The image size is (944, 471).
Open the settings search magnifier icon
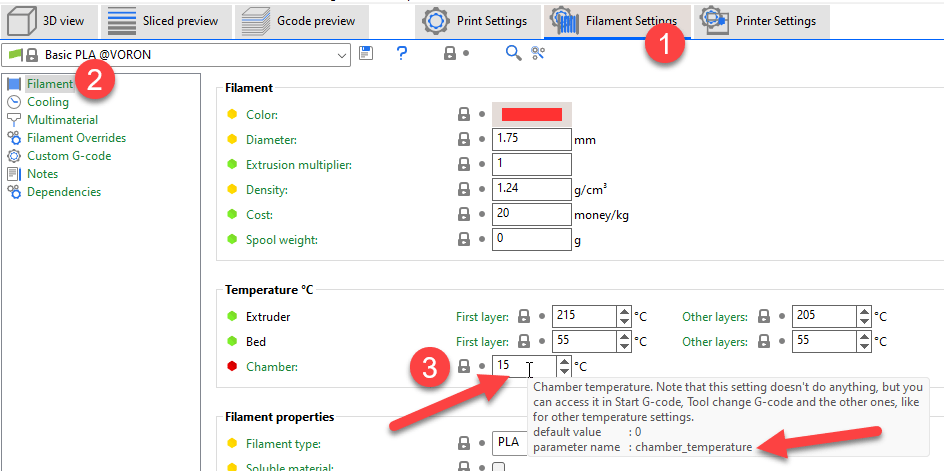coord(513,53)
